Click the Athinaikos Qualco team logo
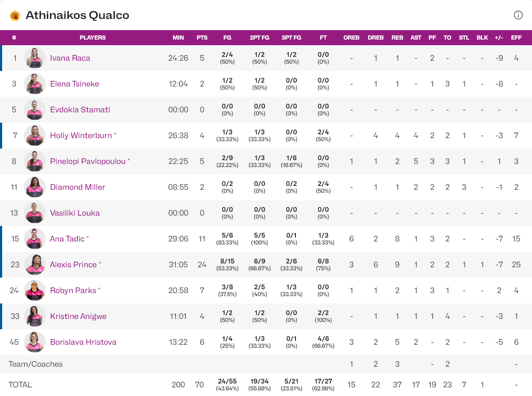 [x=15, y=15]
